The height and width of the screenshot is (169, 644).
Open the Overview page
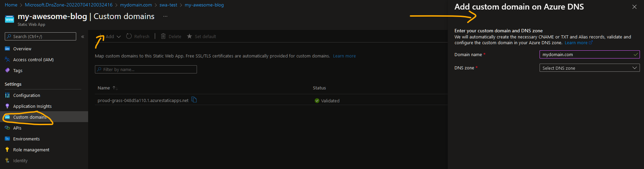[x=22, y=49]
